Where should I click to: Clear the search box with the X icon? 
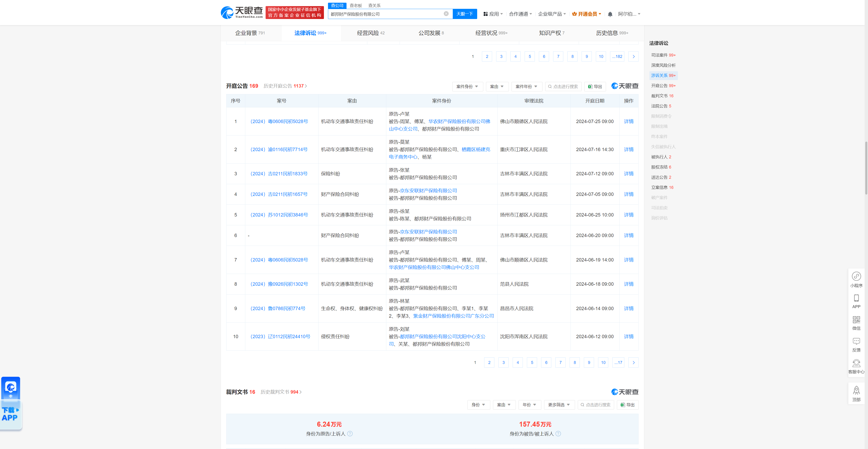click(x=446, y=14)
